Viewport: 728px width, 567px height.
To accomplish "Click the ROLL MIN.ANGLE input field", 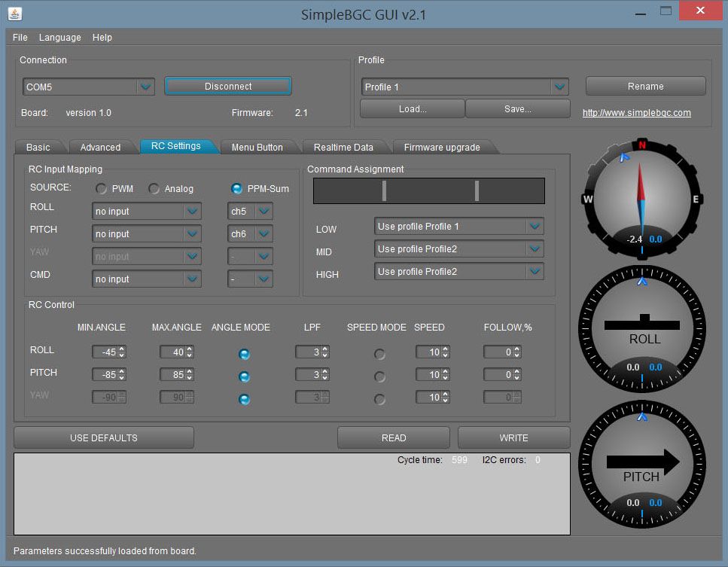I will pyautogui.click(x=104, y=352).
